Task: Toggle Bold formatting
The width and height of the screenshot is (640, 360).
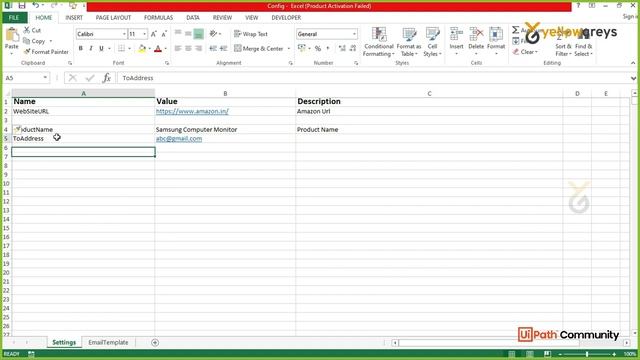Action: [x=80, y=49]
